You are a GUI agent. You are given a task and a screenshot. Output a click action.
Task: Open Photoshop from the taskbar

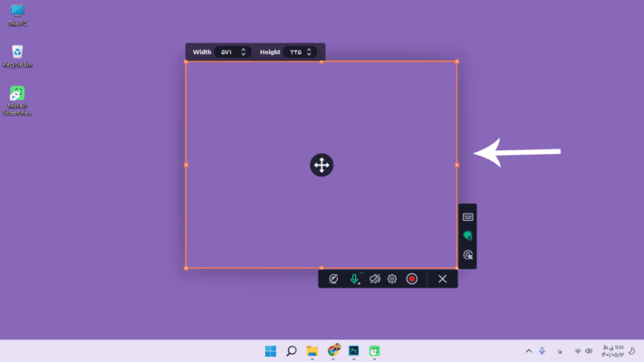coord(354,351)
